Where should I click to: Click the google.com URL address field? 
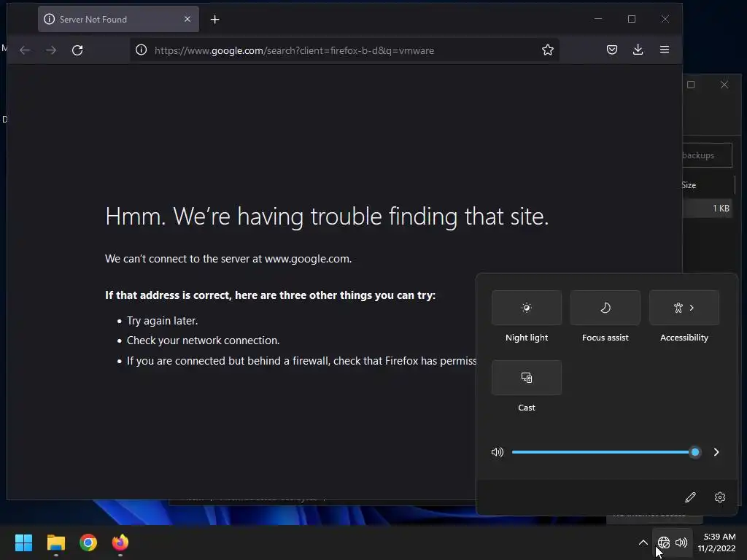(x=345, y=50)
